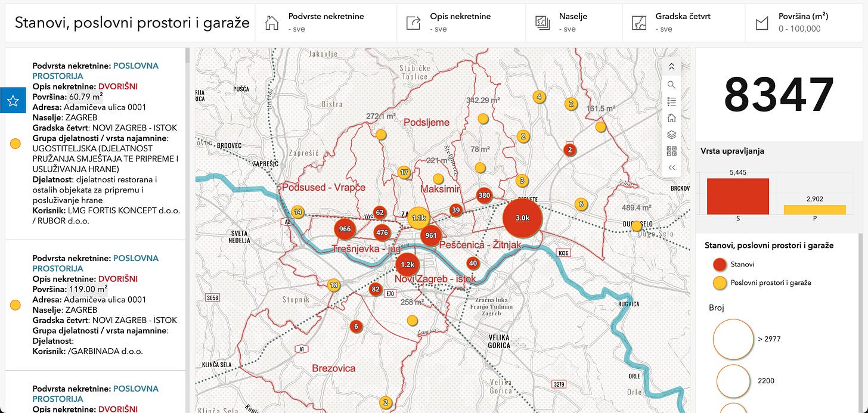
Task: Select the red 1.2k cluster in Novi Zagreb
Action: pyautogui.click(x=408, y=264)
